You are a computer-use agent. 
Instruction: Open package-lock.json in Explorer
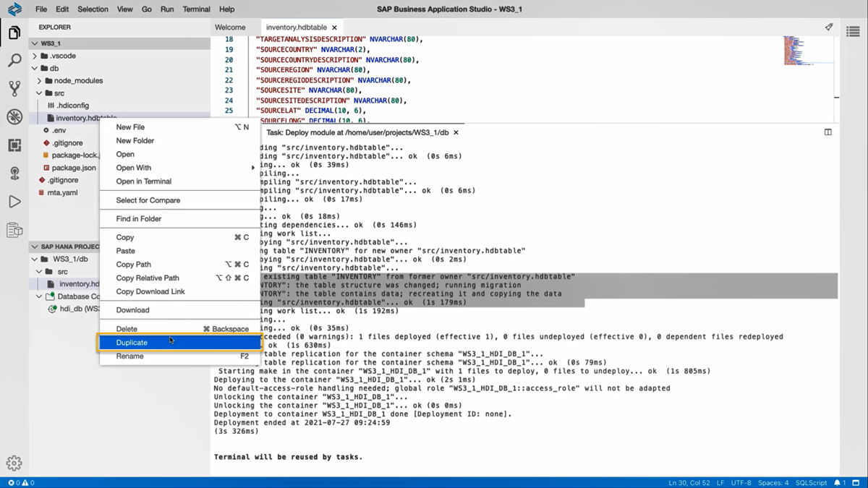click(x=70, y=155)
